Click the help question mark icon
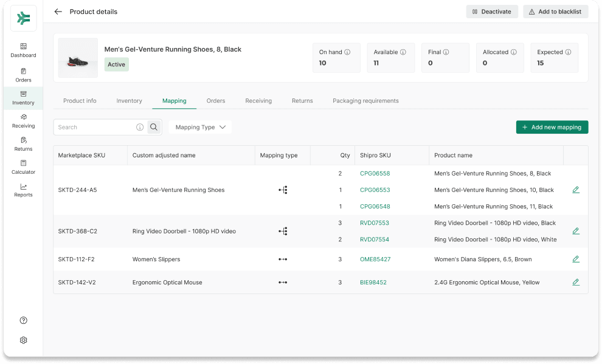Image resolution: width=602 pixels, height=364 pixels. tap(23, 320)
